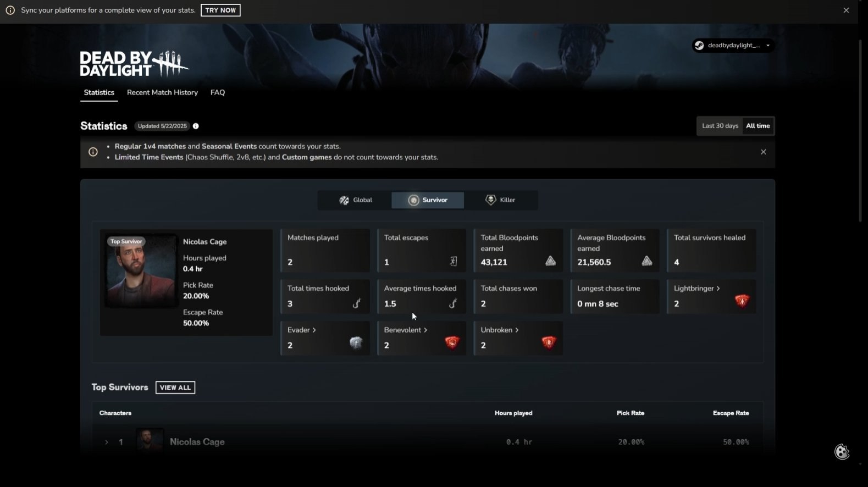The width and height of the screenshot is (868, 487).
Task: Switch time range to All time
Action: pyautogui.click(x=758, y=126)
